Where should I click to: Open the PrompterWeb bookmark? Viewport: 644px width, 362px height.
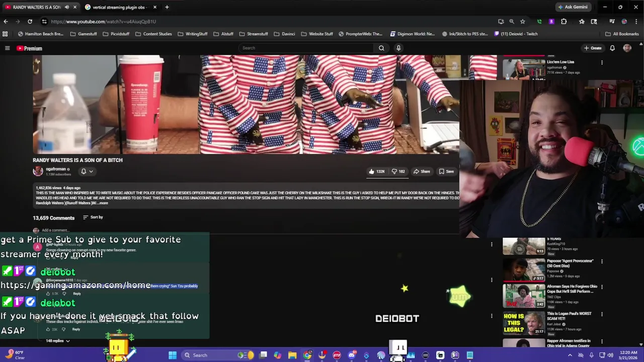point(360,34)
